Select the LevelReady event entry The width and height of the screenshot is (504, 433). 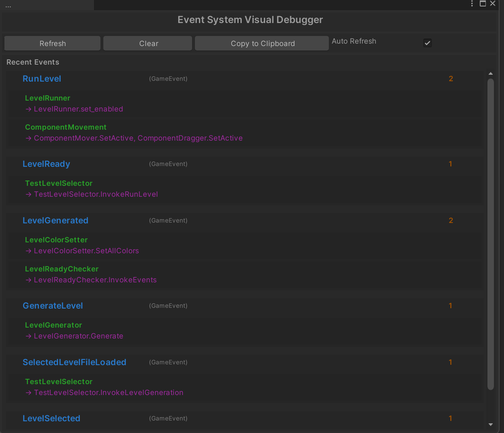click(x=46, y=164)
